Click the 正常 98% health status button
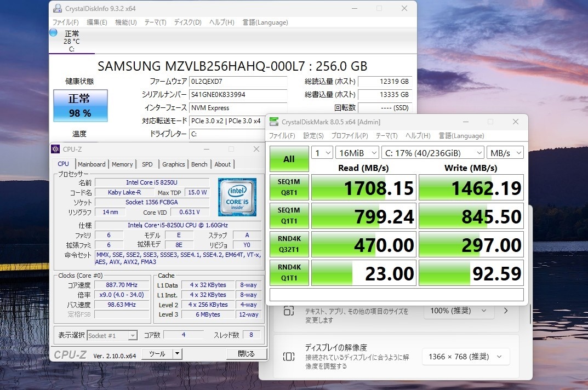 click(x=80, y=105)
